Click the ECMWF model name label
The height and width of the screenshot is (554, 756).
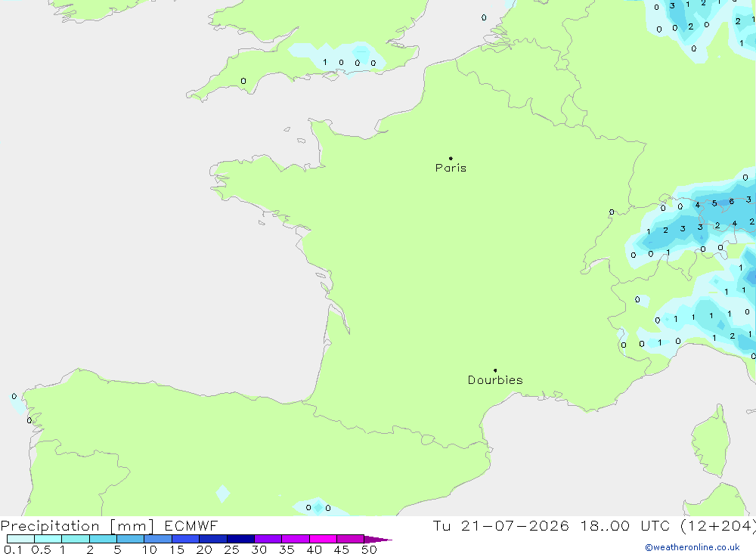(x=191, y=526)
